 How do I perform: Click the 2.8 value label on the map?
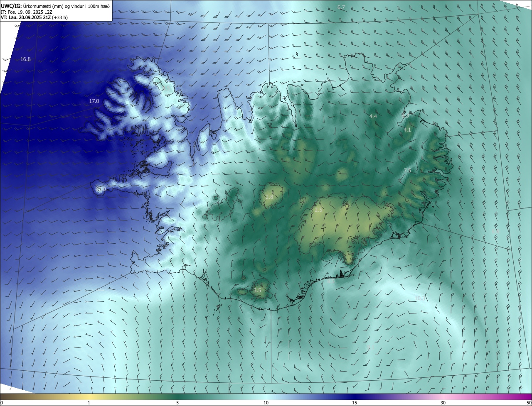coord(269,197)
